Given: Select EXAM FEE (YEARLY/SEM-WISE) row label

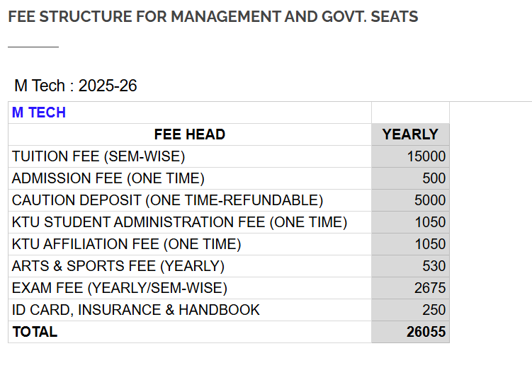Looking at the screenshot, I should pyautogui.click(x=120, y=288).
